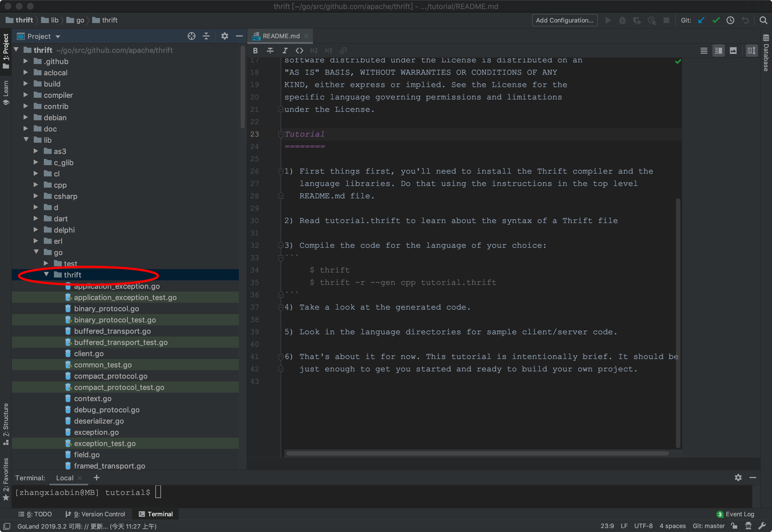Show editor and preview split view
The width and height of the screenshot is (772, 532).
coord(718,51)
